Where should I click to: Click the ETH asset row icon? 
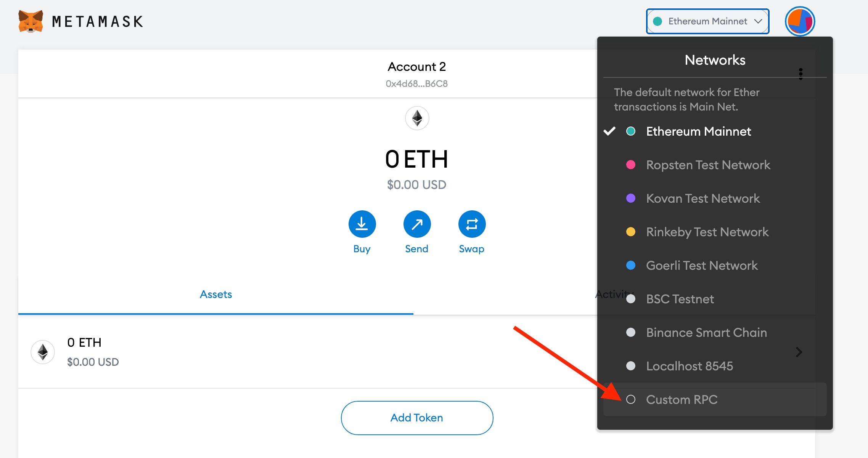click(x=43, y=352)
